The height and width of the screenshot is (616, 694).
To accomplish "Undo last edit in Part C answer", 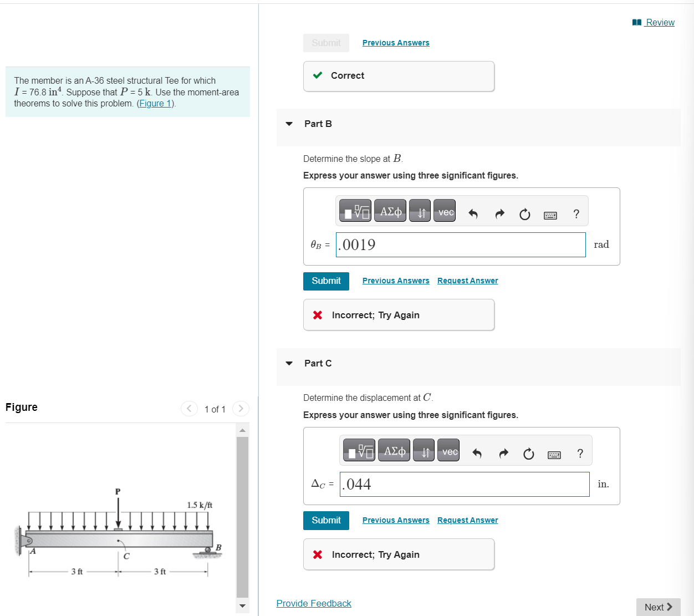I will tap(477, 454).
